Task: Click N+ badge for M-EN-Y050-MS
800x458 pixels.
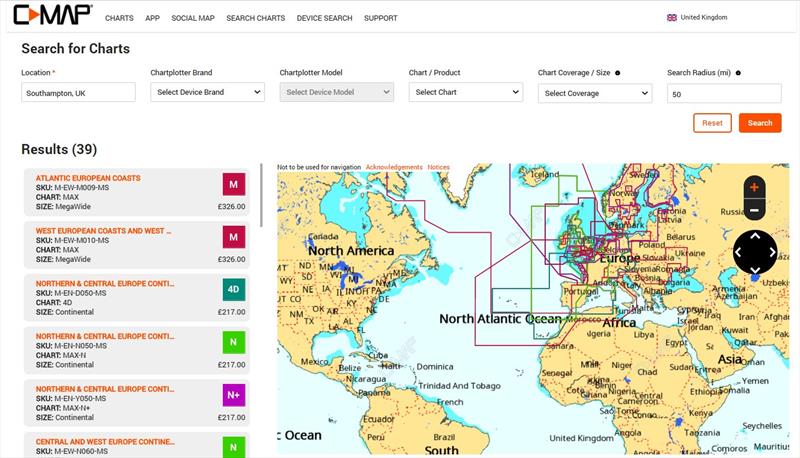Action: click(234, 395)
